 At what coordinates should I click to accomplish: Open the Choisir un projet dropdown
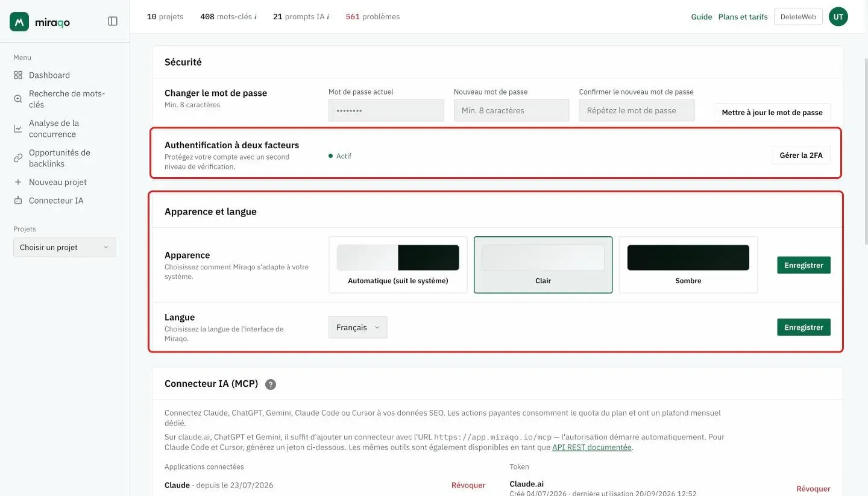(64, 247)
